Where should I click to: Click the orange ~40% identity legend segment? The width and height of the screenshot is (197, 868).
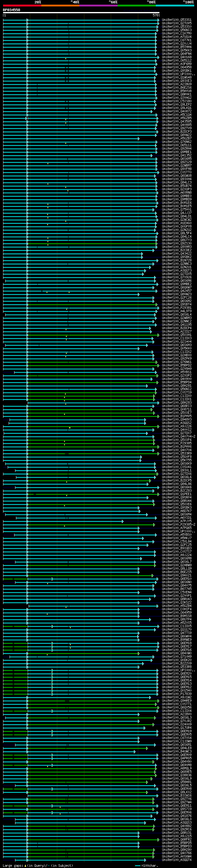click(60, 6)
